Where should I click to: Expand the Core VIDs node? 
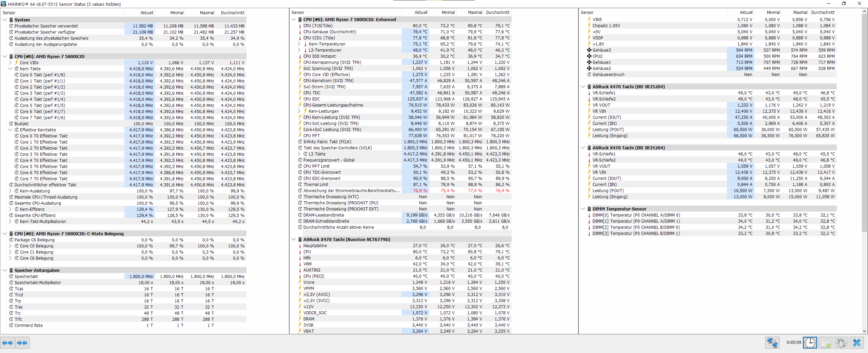click(10, 63)
